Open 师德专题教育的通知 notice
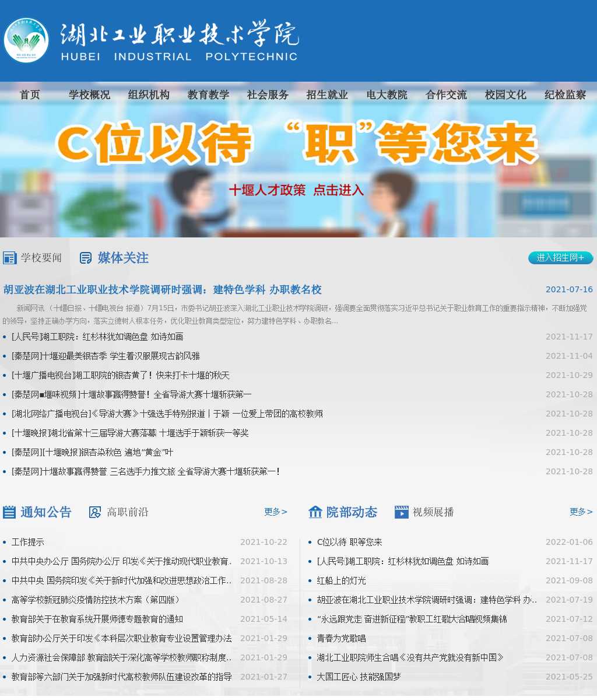The image size is (597, 700). pyautogui.click(x=97, y=619)
